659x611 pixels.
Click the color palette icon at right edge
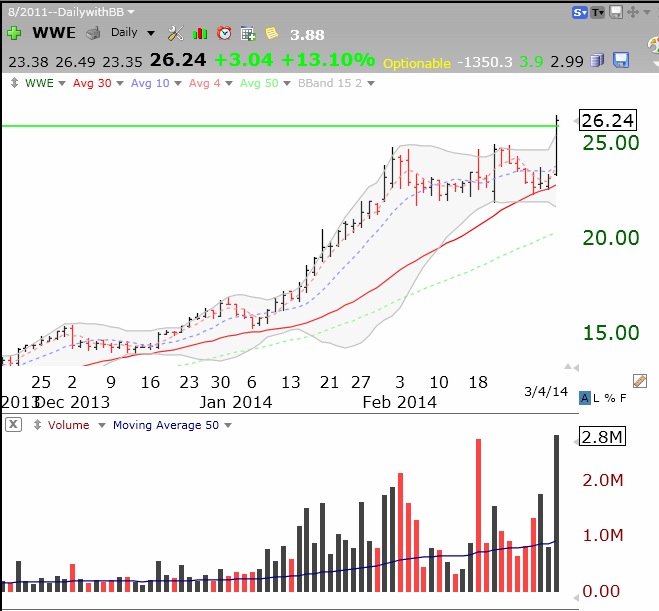click(654, 45)
